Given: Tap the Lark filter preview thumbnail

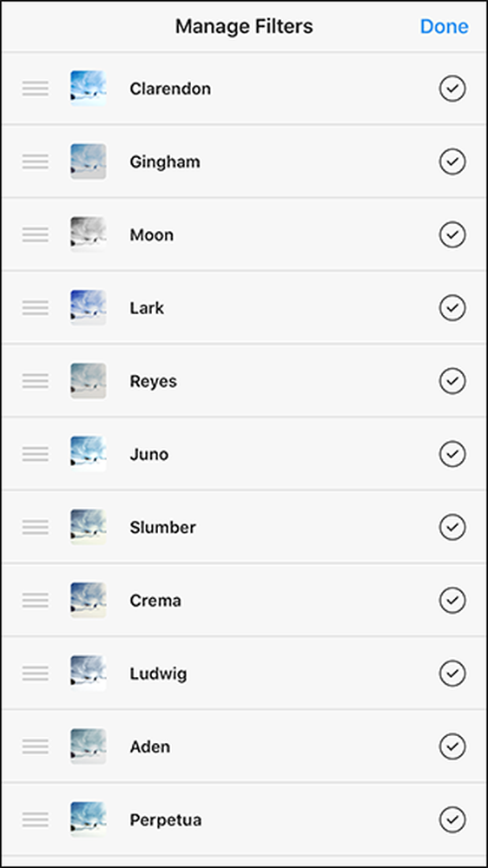Looking at the screenshot, I should point(88,308).
